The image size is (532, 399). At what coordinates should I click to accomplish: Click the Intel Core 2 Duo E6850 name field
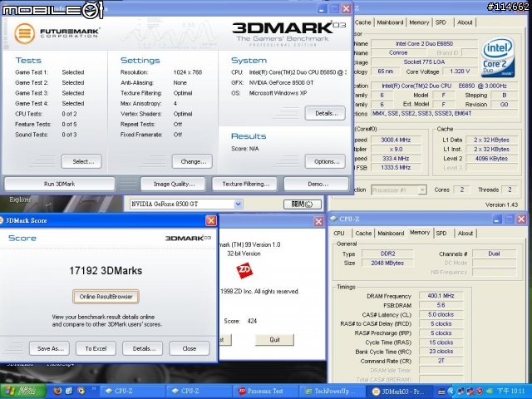(424, 43)
